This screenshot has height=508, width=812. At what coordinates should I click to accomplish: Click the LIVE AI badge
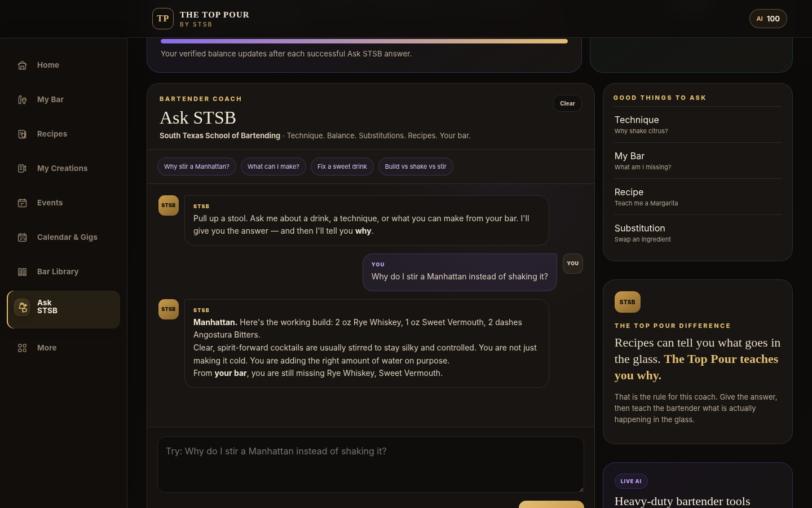coord(631,481)
